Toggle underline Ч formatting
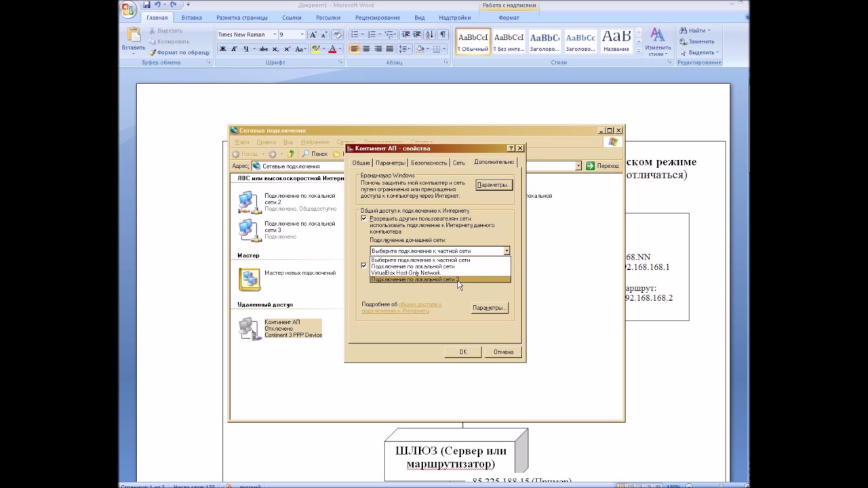 point(245,49)
